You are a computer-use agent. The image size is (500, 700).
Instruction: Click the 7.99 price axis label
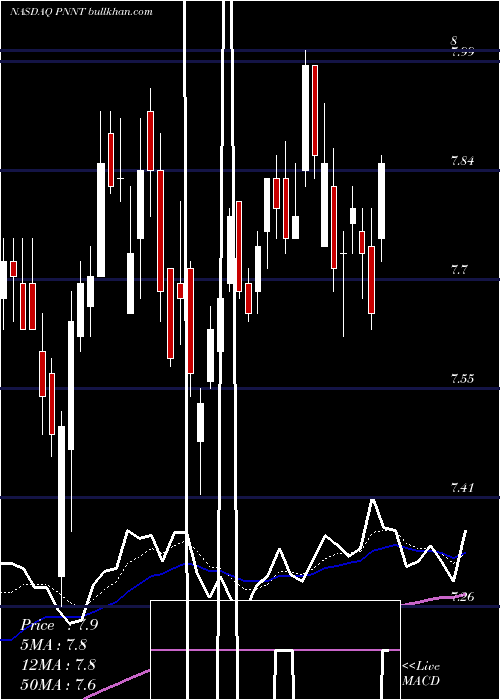point(462,52)
